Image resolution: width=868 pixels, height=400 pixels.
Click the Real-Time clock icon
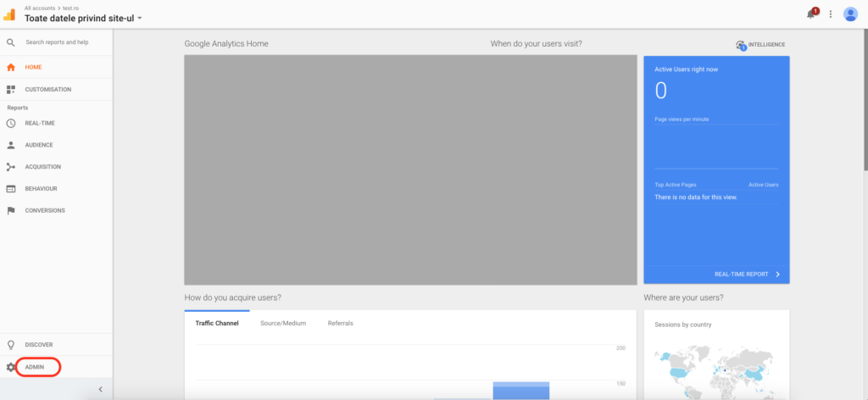11,123
